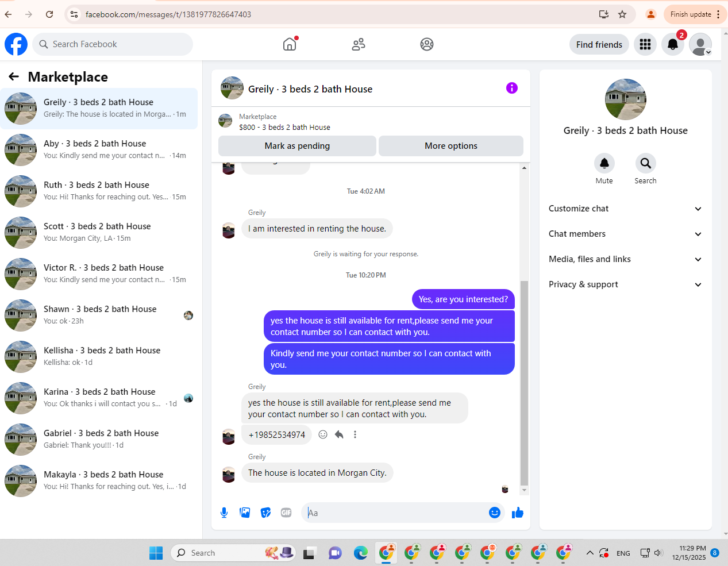The width and height of the screenshot is (728, 566).
Task: Show hidden system tray icons chevron
Action: (x=590, y=553)
